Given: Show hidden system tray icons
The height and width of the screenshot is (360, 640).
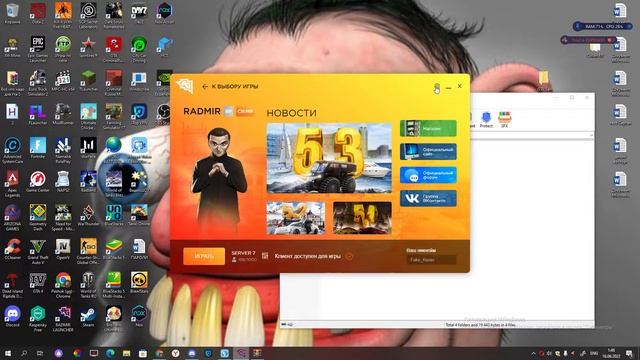Looking at the screenshot, I should tap(533, 353).
